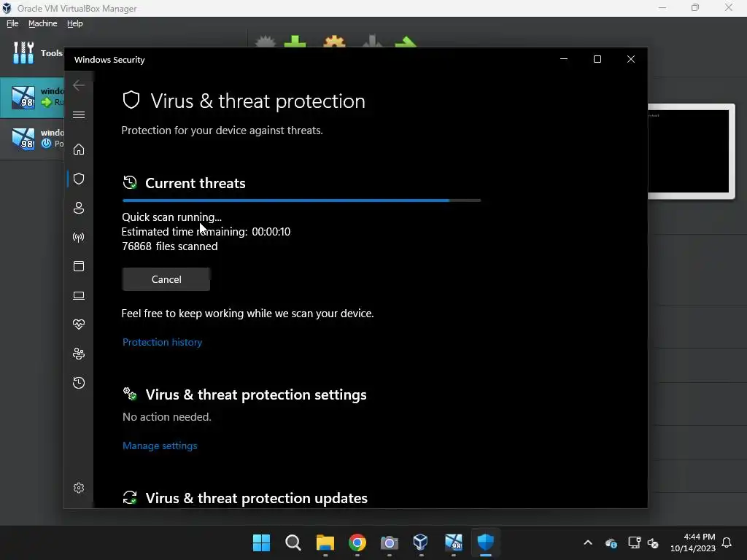747x560 pixels.
Task: Click Estimated time remaining 00:00:10 text
Action: pos(206,231)
